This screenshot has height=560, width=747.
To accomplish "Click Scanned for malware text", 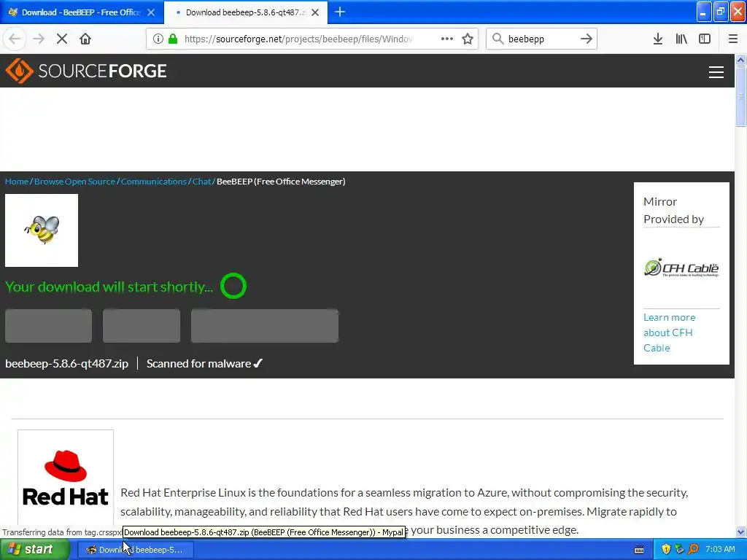I will [204, 363].
